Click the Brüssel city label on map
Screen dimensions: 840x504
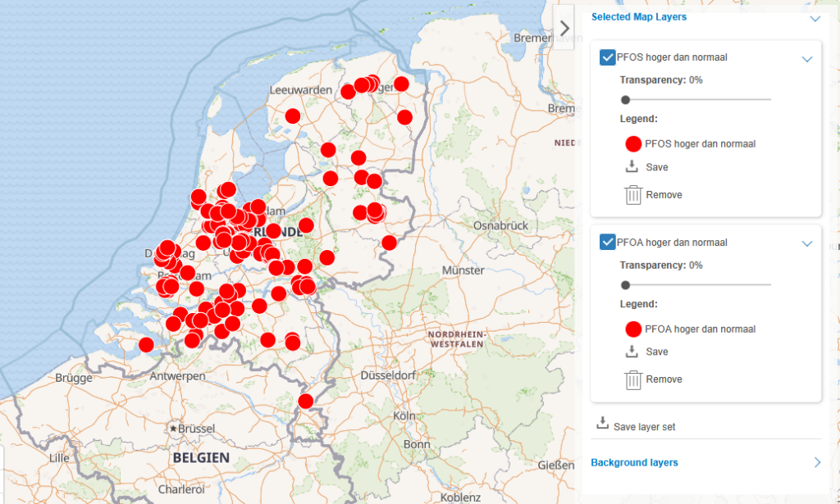tap(197, 429)
